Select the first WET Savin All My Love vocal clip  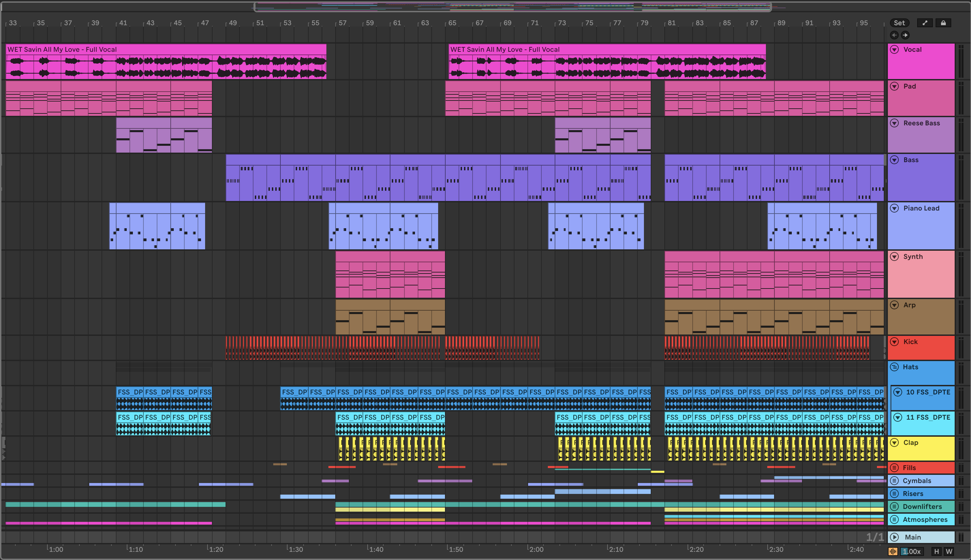point(166,49)
